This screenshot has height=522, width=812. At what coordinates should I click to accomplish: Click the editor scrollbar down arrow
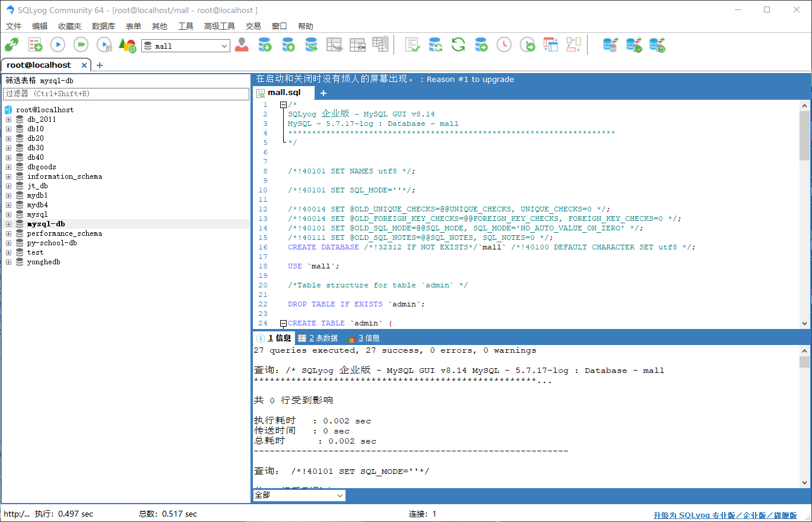(x=804, y=324)
